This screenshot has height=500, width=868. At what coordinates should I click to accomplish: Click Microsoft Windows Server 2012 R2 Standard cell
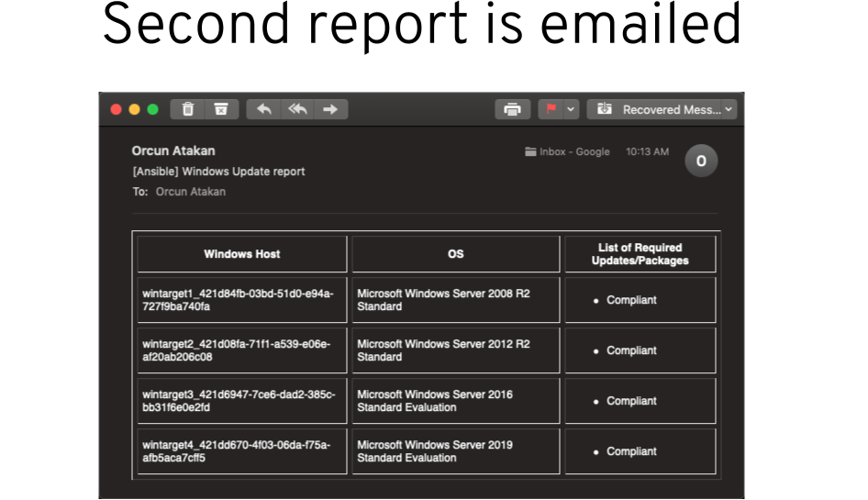(x=456, y=350)
